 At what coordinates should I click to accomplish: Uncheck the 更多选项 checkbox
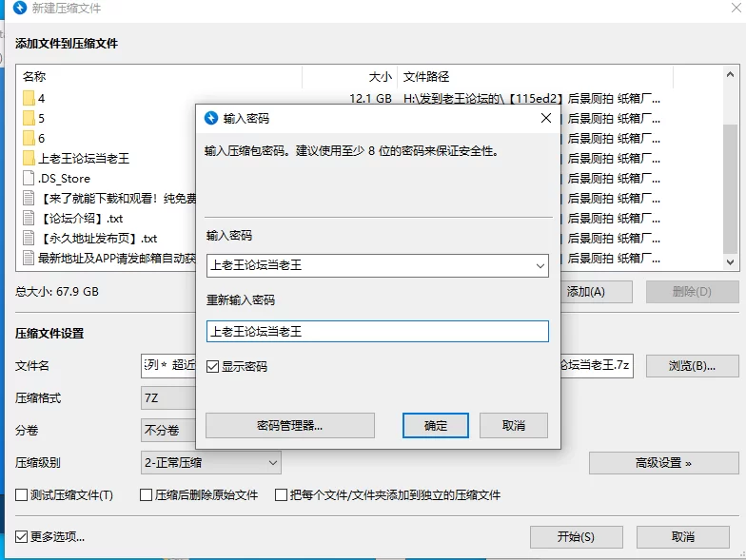(21, 536)
